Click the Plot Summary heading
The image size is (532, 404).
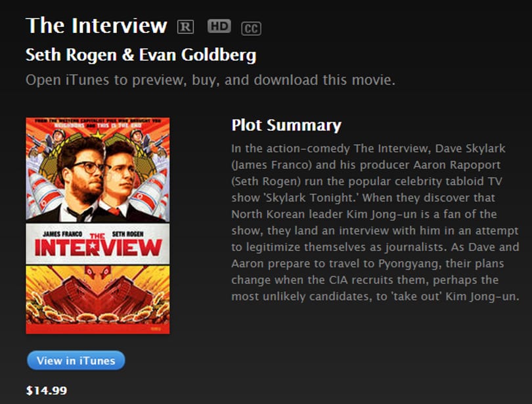286,125
